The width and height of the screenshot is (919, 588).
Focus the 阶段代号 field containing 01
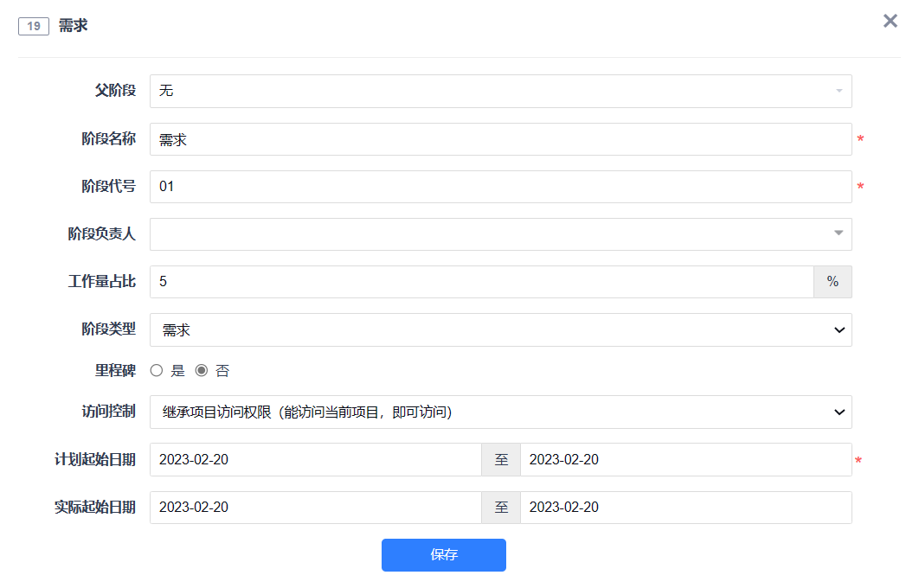tap(500, 187)
